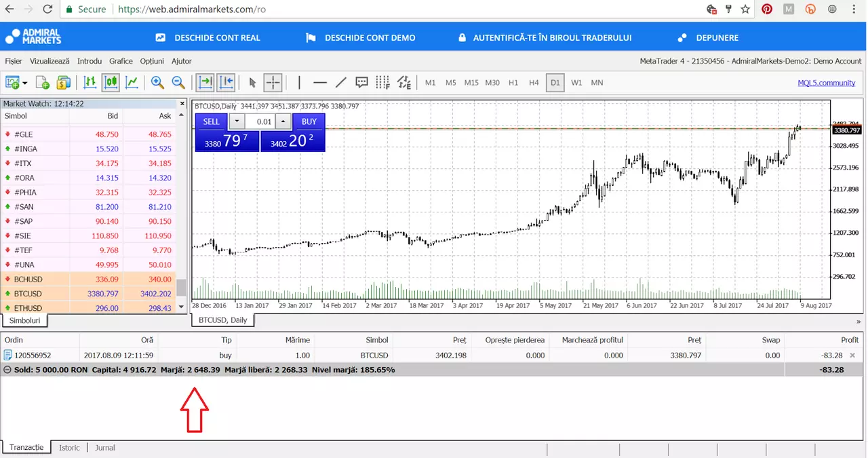The height and width of the screenshot is (458, 868).
Task: Switch chart to Candlesticks style
Action: [111, 83]
